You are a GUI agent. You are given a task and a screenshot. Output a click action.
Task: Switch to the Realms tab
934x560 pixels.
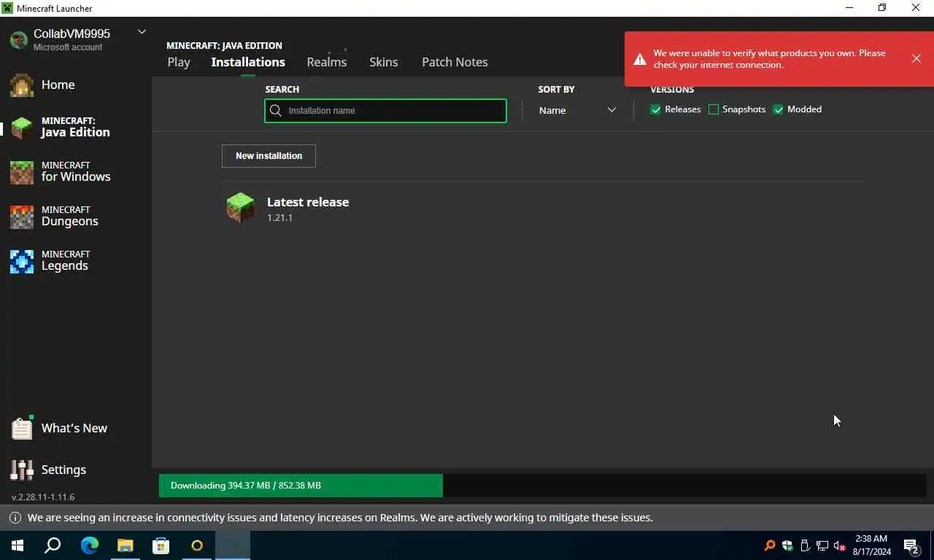[326, 62]
